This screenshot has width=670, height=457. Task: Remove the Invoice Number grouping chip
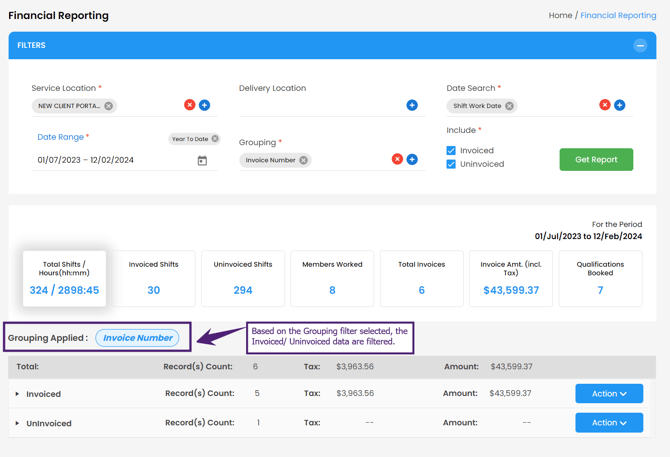tap(303, 160)
